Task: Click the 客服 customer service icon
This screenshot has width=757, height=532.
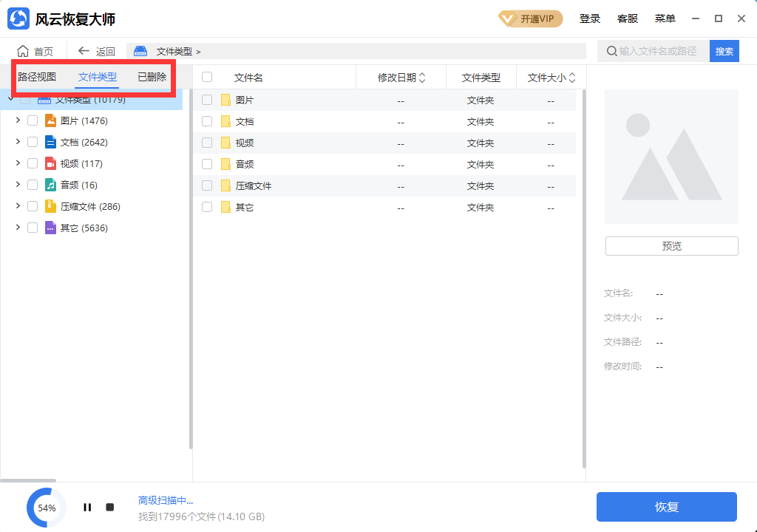Action: (628, 18)
